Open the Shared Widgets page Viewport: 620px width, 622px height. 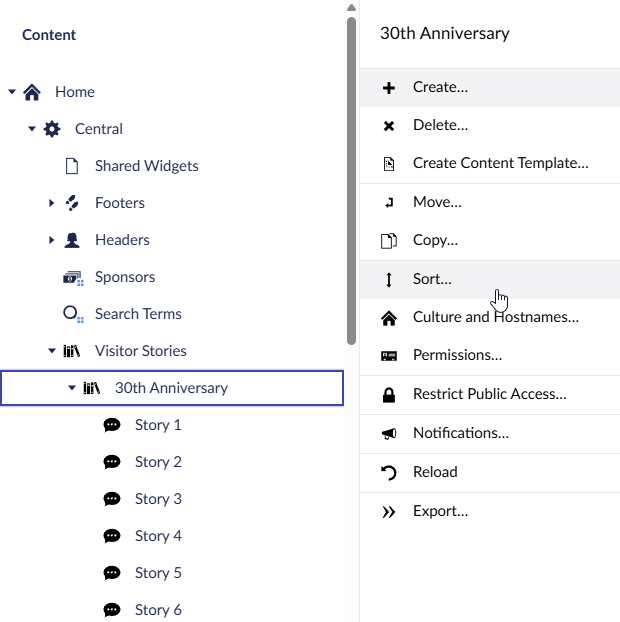[x=146, y=166]
